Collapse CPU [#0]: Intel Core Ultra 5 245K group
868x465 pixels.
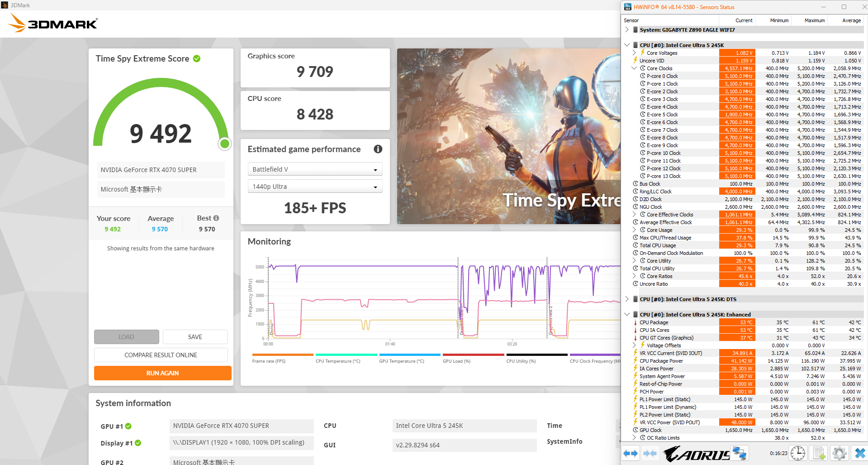coord(627,45)
